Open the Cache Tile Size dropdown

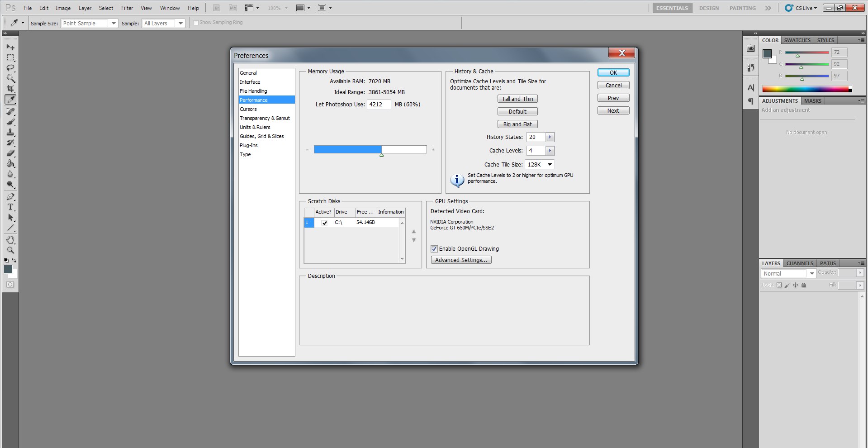pyautogui.click(x=540, y=165)
